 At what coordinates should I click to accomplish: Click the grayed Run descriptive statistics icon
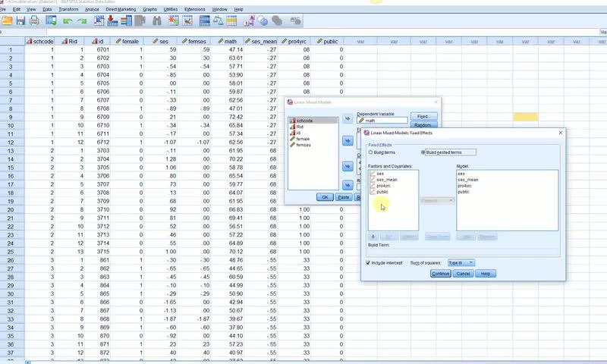click(x=140, y=20)
